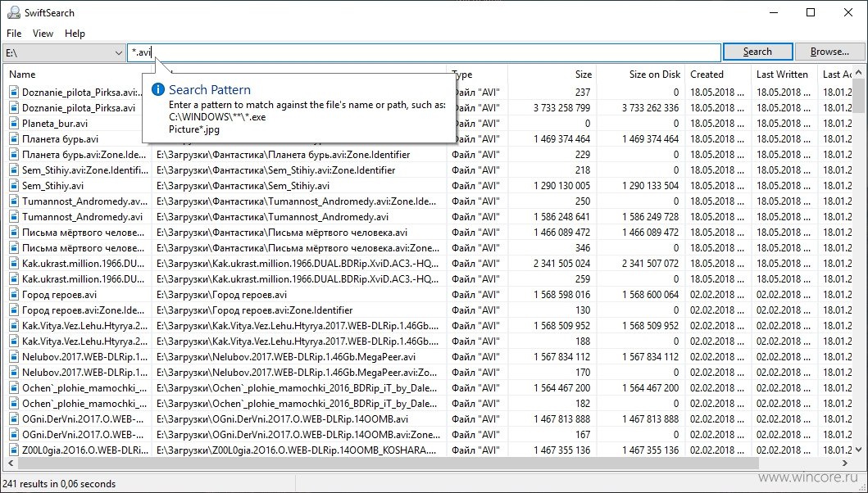The height and width of the screenshot is (493, 868).
Task: Click the Search button
Action: (x=757, y=52)
